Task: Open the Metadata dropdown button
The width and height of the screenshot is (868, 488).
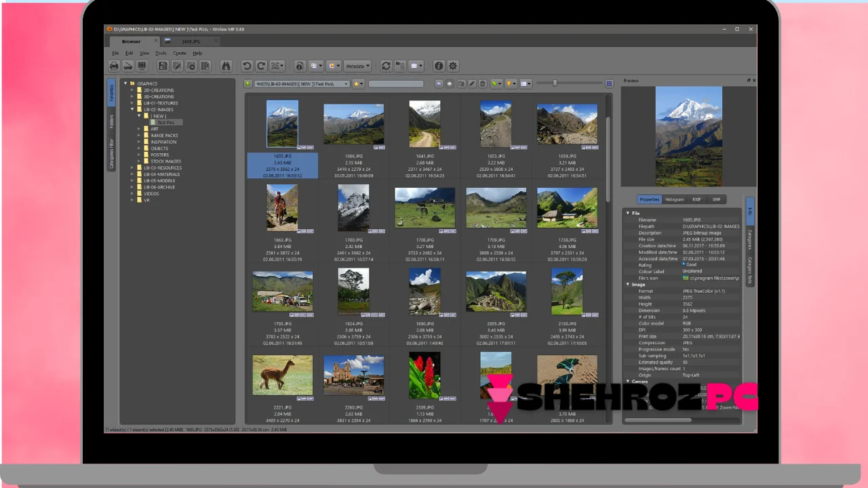Action: click(x=357, y=66)
